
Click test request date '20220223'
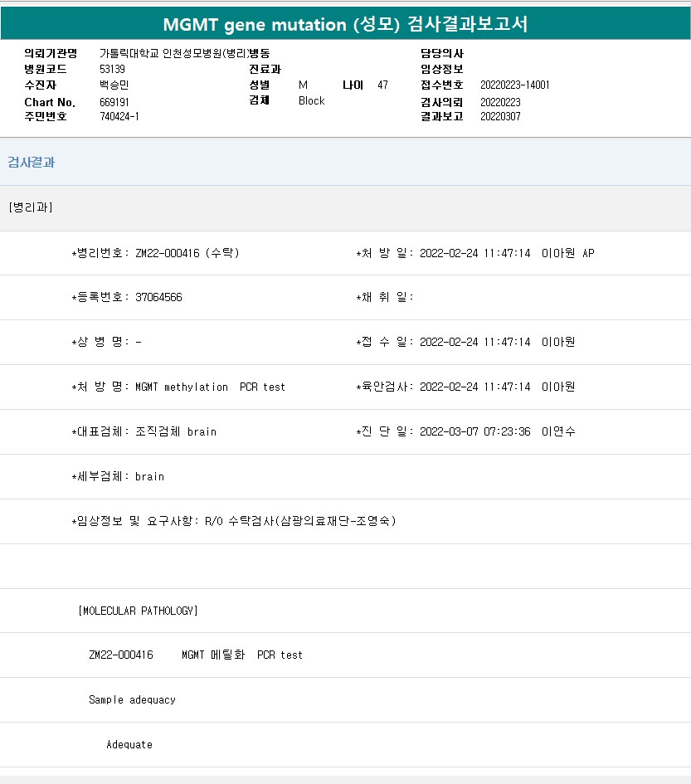(x=500, y=102)
